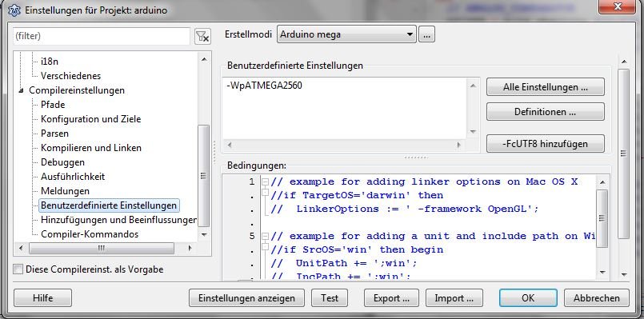Toggle fold at SrcOS='win' line
644x319 pixels.
coord(265,246)
